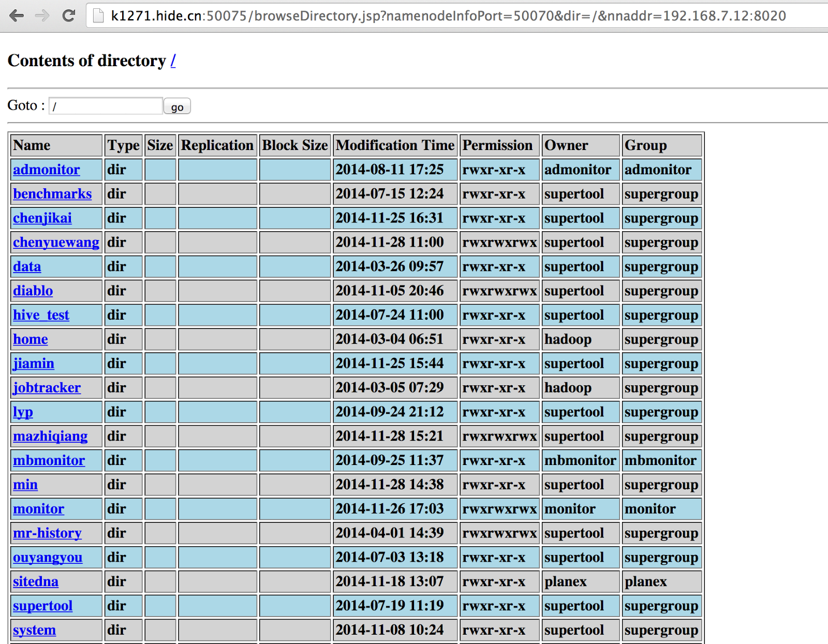Click the Group column header
Screen dimensions: 828x644
point(662,145)
